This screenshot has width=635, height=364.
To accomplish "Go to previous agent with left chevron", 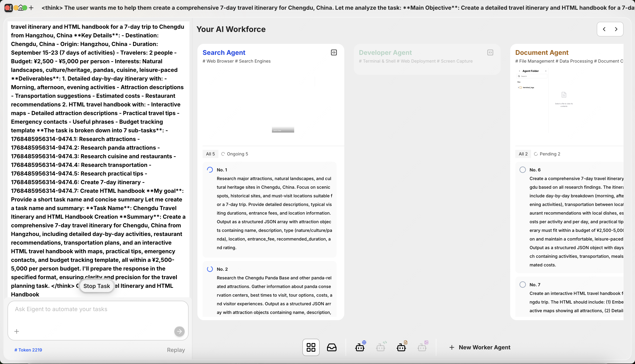I will click(x=604, y=29).
